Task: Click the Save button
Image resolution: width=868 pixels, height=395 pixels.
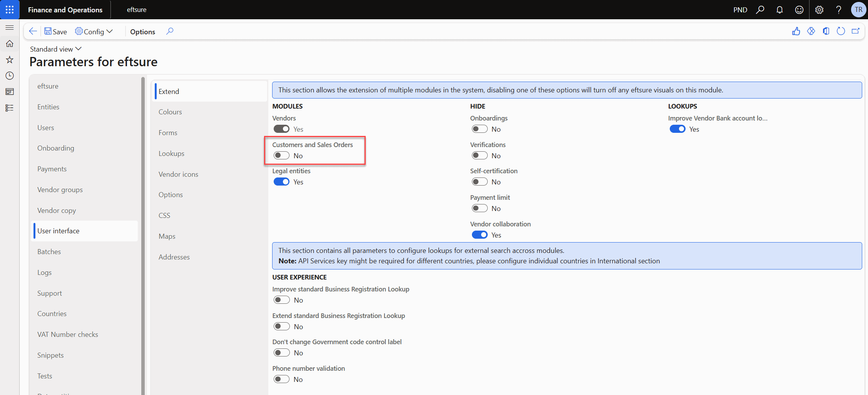Action: pos(55,32)
